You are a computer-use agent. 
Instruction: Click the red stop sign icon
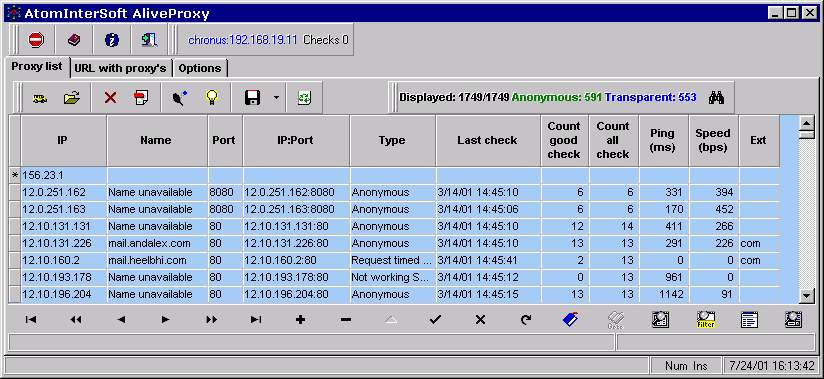pos(36,39)
